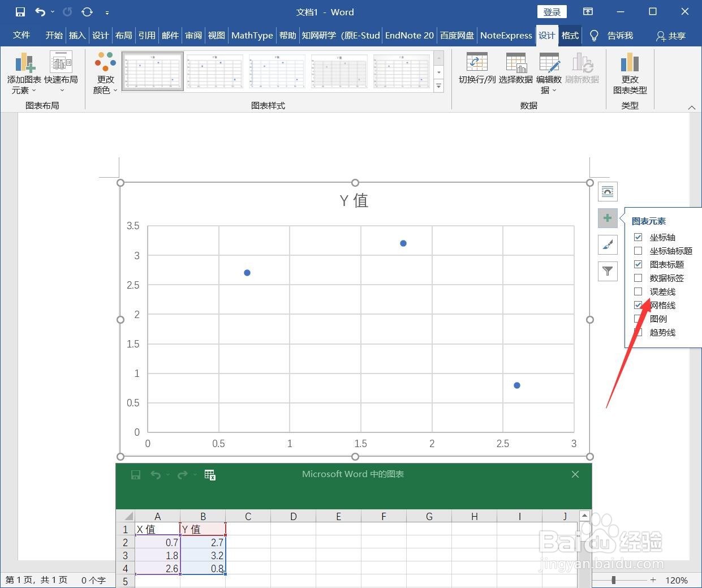Click the 共享 share button
702x588 pixels.
[x=671, y=36]
